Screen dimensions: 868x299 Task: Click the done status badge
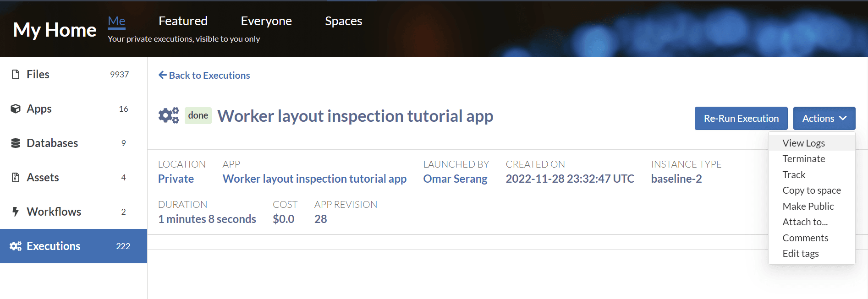click(x=198, y=115)
